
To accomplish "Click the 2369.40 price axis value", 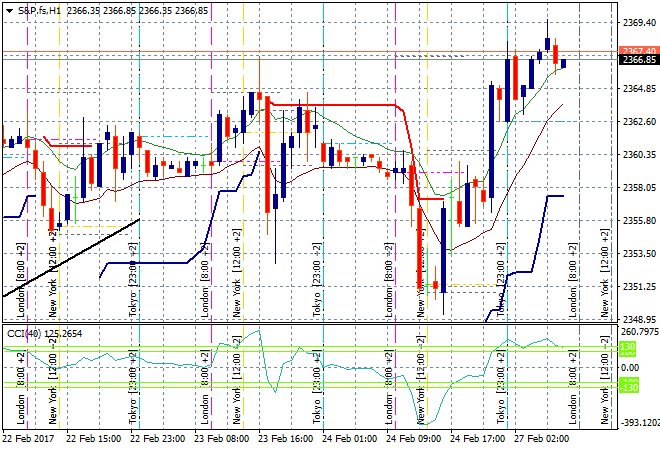I will click(x=638, y=22).
